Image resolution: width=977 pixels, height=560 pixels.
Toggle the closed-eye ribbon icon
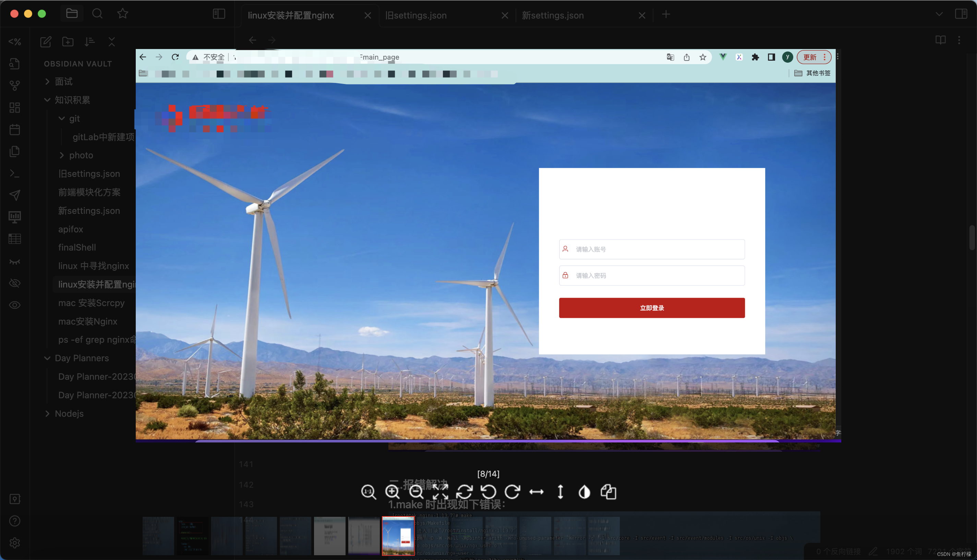15,261
